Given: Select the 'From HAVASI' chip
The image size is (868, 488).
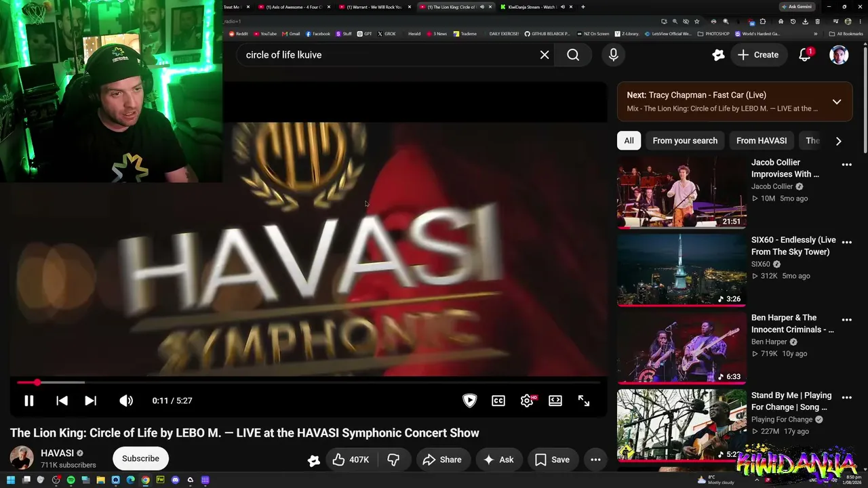Looking at the screenshot, I should (x=762, y=140).
